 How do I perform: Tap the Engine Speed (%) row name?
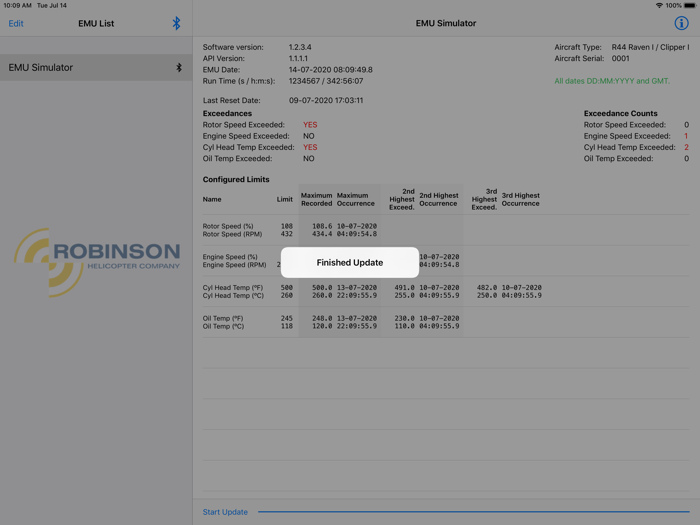(x=230, y=257)
